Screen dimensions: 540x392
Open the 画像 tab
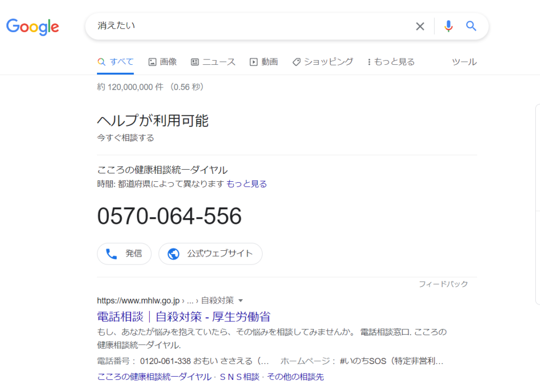point(162,62)
